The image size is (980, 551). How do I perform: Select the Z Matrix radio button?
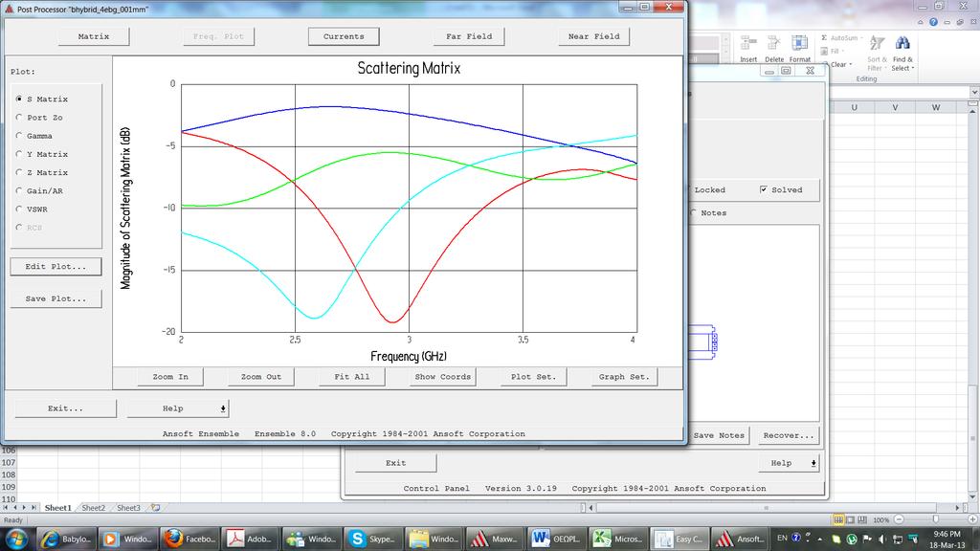click(x=19, y=172)
